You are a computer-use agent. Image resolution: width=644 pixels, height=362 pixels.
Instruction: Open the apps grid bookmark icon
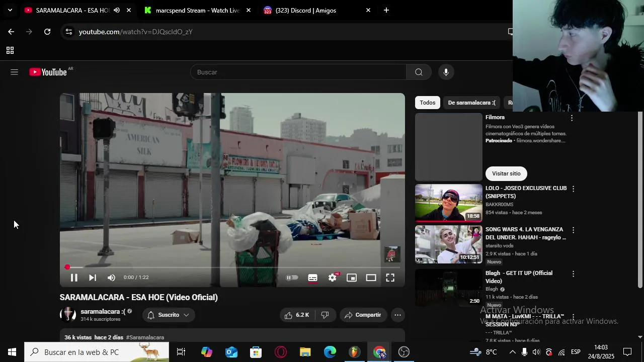[x=10, y=50]
